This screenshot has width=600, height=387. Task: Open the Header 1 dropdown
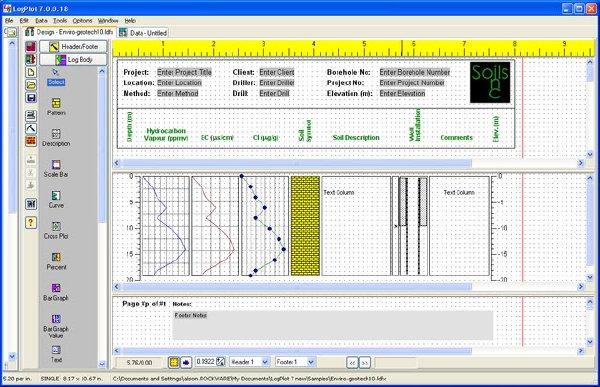[265, 362]
